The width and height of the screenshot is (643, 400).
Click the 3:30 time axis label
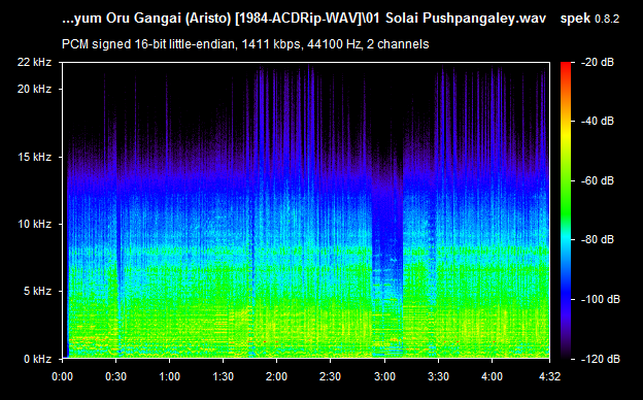tap(438, 377)
